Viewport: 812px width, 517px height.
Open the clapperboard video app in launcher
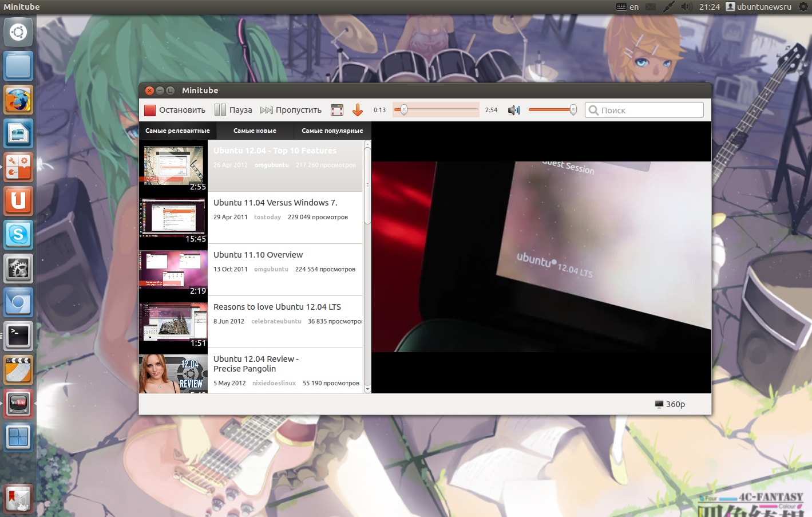point(18,370)
